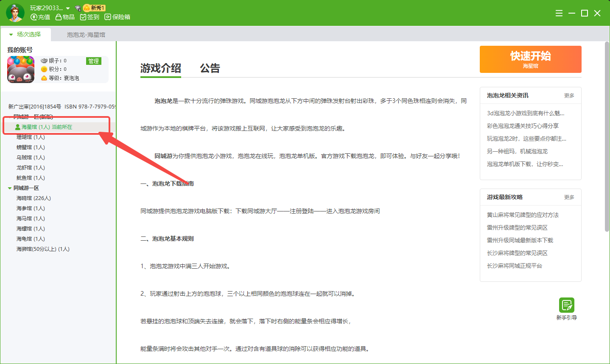Click the green 管理 manage button
The height and width of the screenshot is (364, 610).
tap(94, 61)
